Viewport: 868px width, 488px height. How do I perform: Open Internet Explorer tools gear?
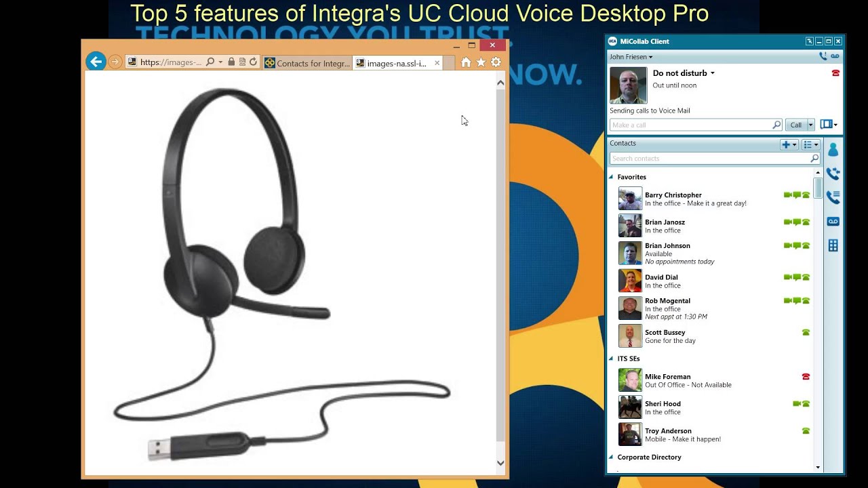coord(496,62)
